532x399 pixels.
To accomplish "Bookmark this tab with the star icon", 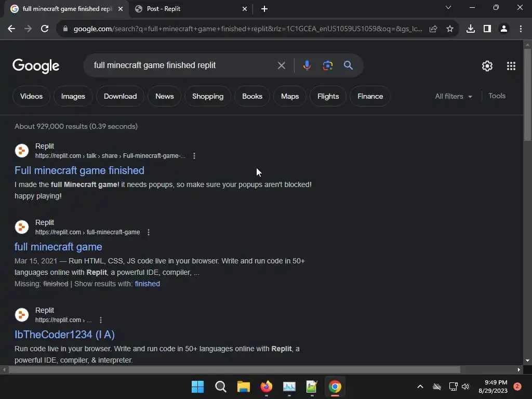I will (x=449, y=29).
